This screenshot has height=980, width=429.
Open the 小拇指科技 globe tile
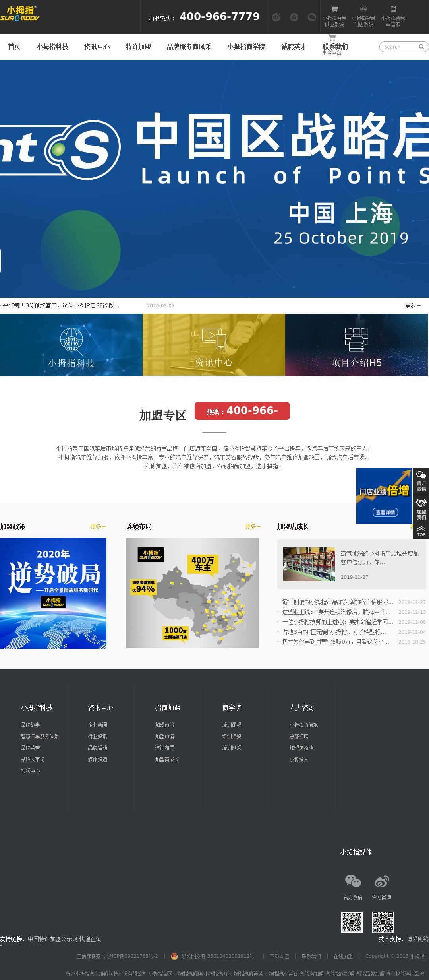click(x=71, y=345)
